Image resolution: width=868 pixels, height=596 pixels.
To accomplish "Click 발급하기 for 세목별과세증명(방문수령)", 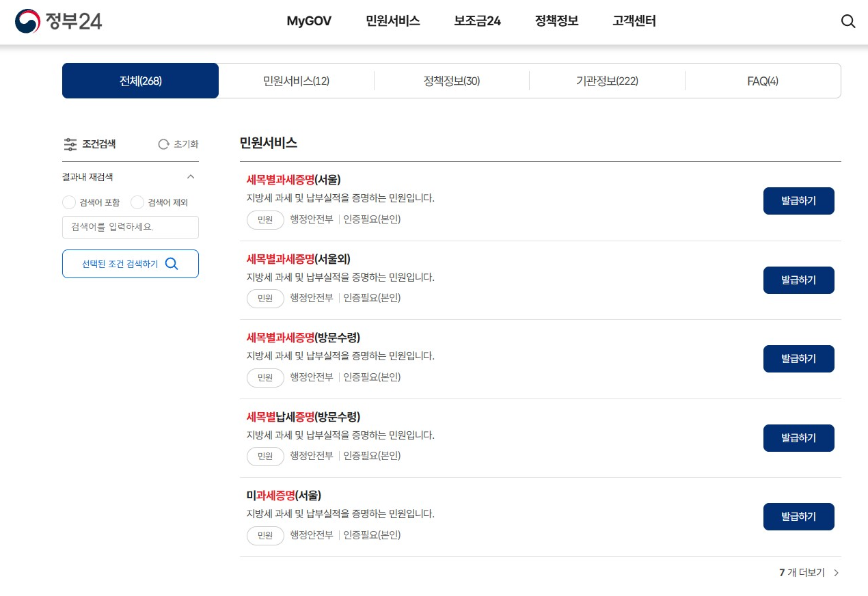I will 798,359.
